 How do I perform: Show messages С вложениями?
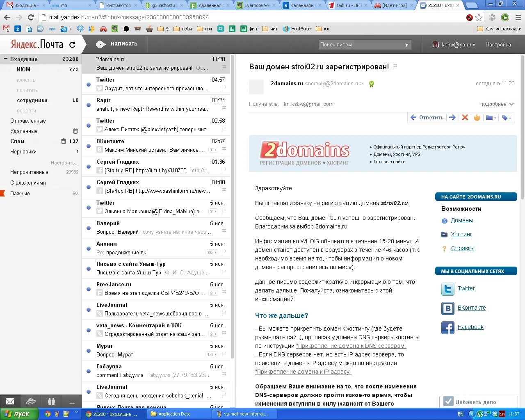click(x=28, y=183)
